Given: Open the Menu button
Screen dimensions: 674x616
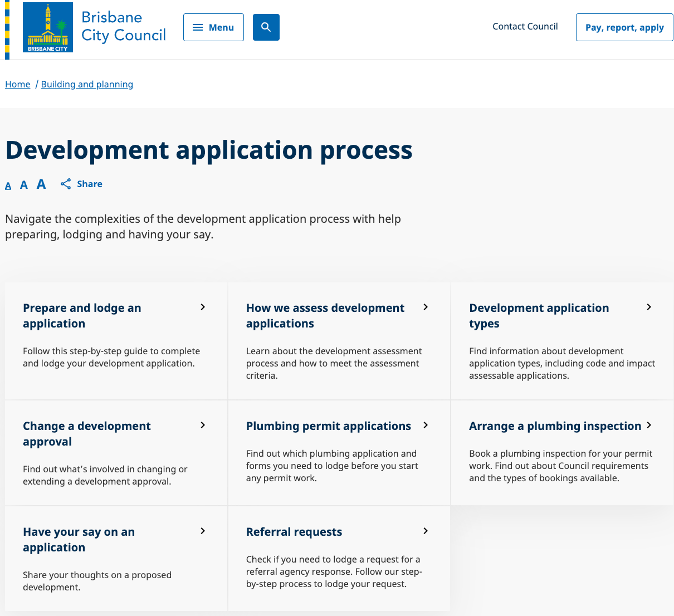Looking at the screenshot, I should tap(213, 27).
